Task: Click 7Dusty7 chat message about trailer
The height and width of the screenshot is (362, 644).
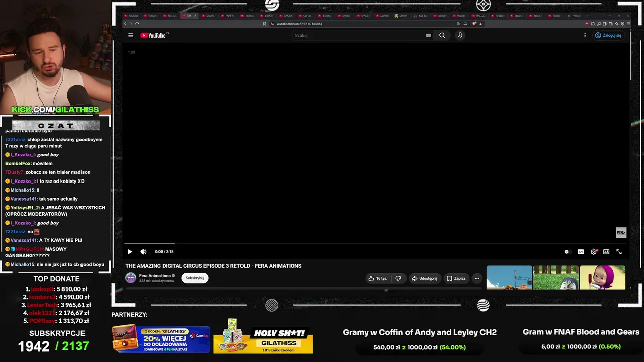Action: pyautogui.click(x=48, y=172)
